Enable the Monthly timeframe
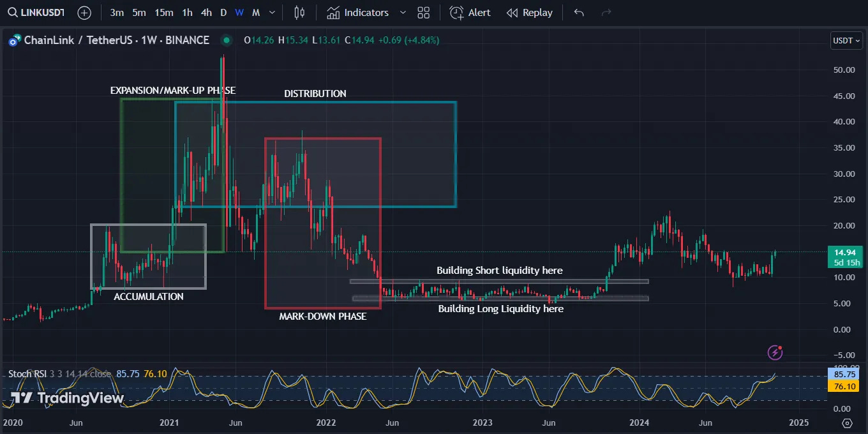The height and width of the screenshot is (434, 868). (255, 12)
